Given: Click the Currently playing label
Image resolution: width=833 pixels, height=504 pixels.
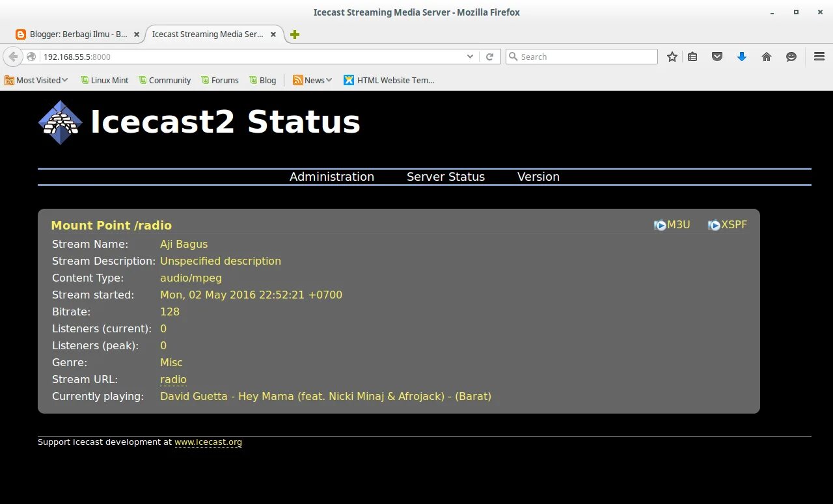Looking at the screenshot, I should 98,397.
